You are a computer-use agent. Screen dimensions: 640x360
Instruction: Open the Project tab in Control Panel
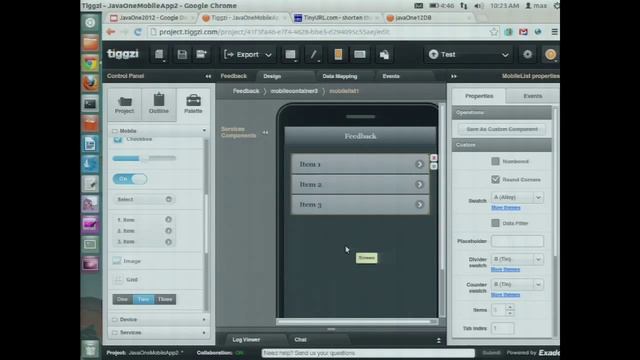(124, 104)
